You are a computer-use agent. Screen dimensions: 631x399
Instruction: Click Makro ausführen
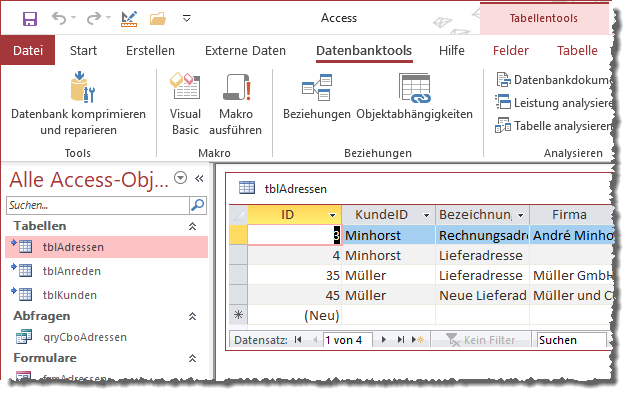coord(236,104)
